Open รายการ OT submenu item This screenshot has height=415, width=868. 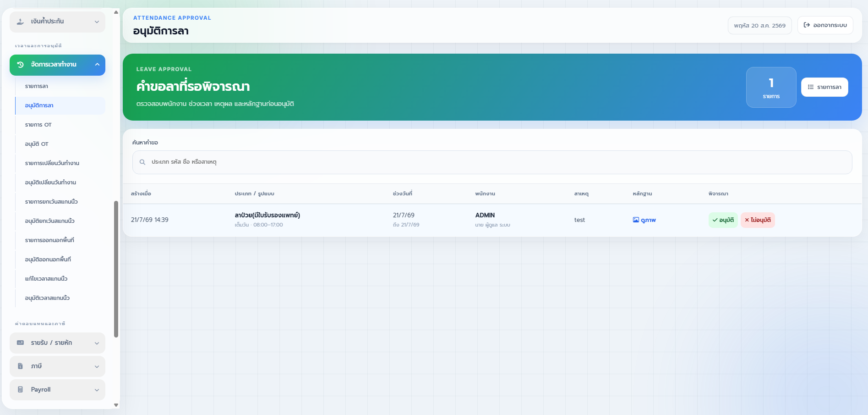click(x=60, y=125)
